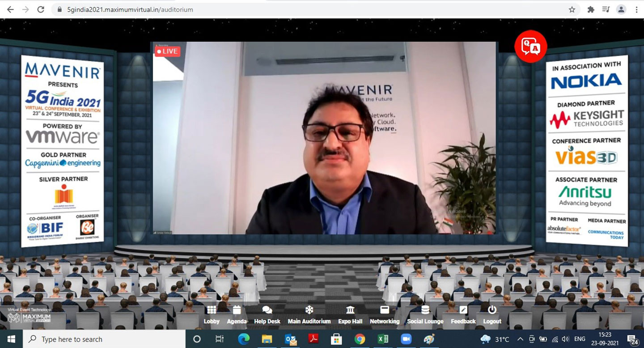Open Cortana circle on taskbar
This screenshot has width=644, height=348.
pos(197,339)
